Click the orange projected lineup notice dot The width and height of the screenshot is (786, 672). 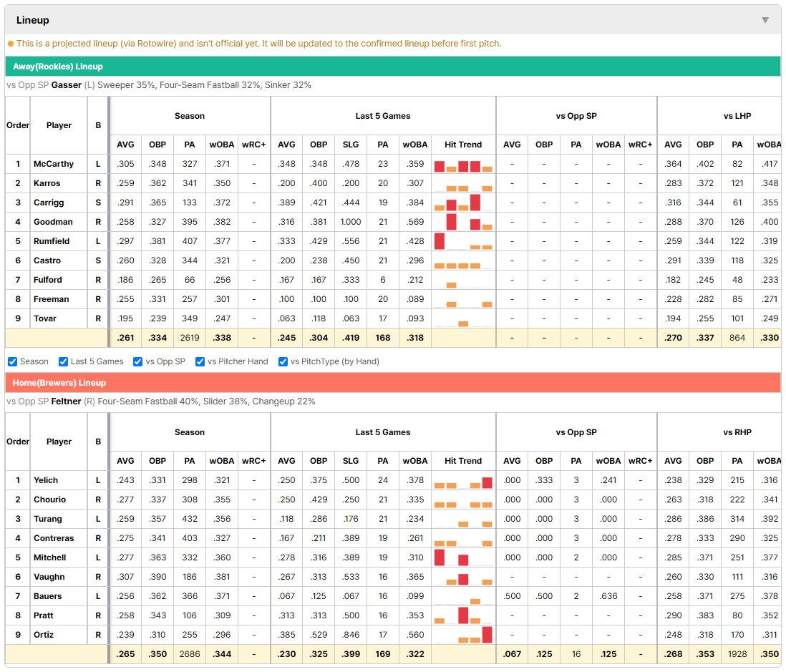click(11, 44)
